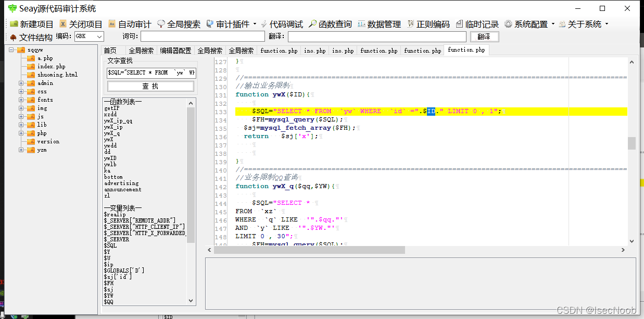Viewport: 644px width, 319px height.
Task: Select getIP in the function list
Action: (111, 108)
